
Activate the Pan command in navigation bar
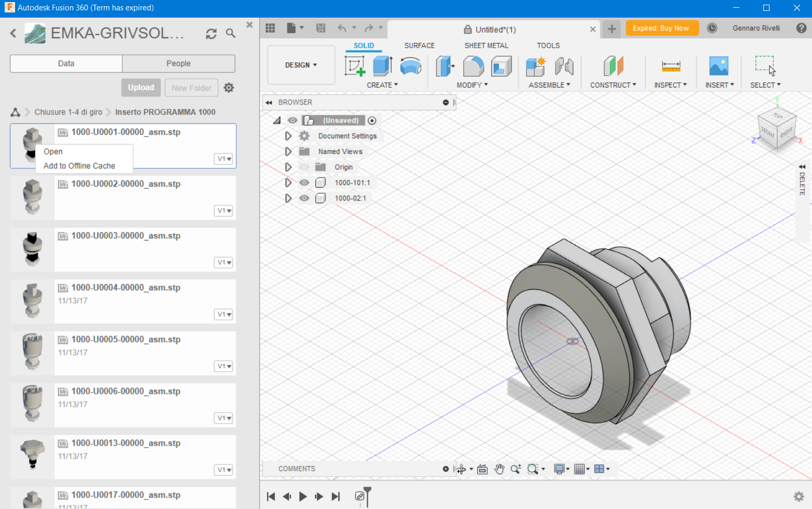[498, 469]
